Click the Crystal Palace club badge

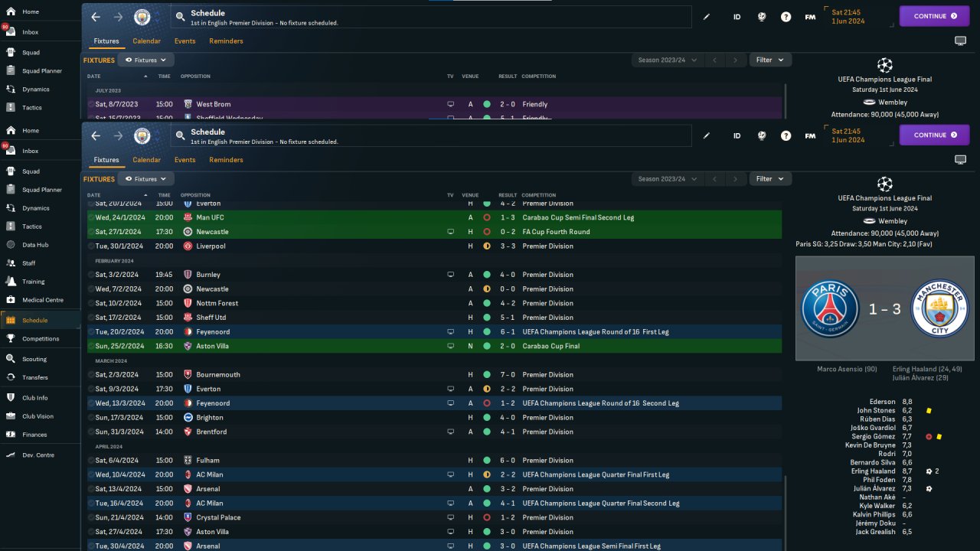click(x=188, y=517)
